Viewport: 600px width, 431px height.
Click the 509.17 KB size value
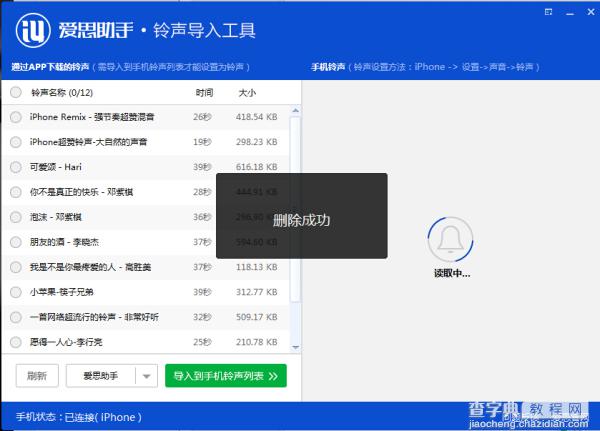[x=256, y=317]
